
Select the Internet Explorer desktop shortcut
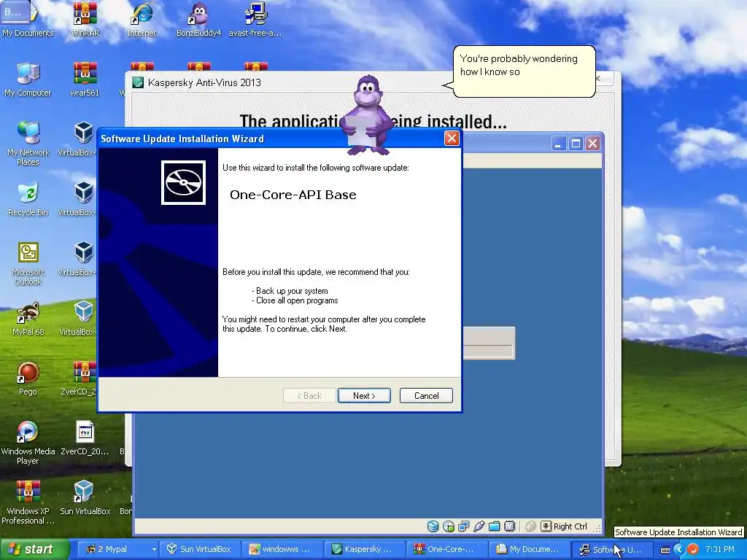click(x=142, y=19)
